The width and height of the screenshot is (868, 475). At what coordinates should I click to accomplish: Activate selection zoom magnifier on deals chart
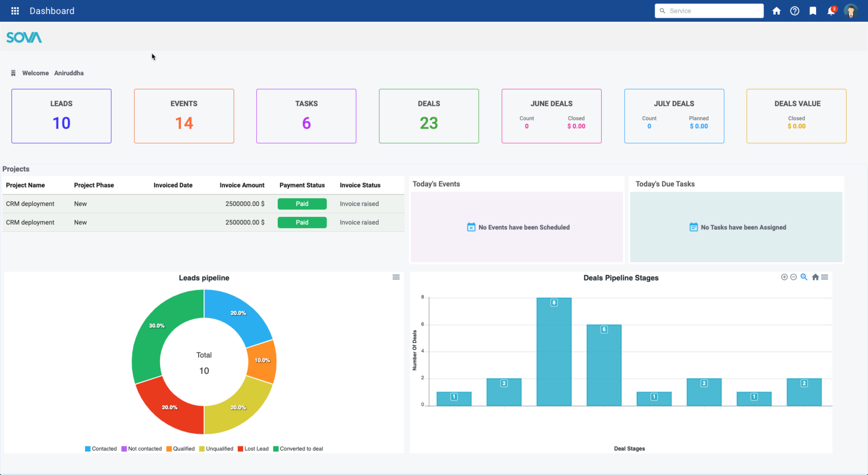804,277
